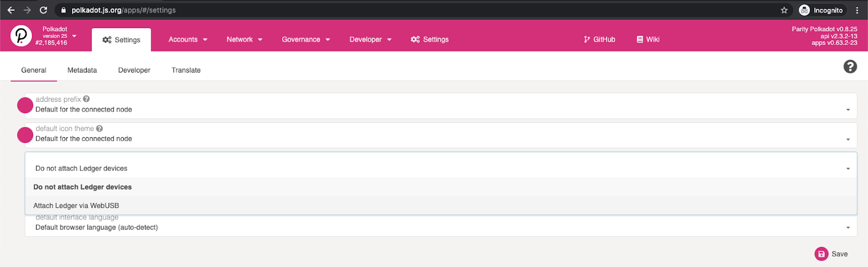Open default interface language dropdown
868x267 pixels.
point(441,225)
